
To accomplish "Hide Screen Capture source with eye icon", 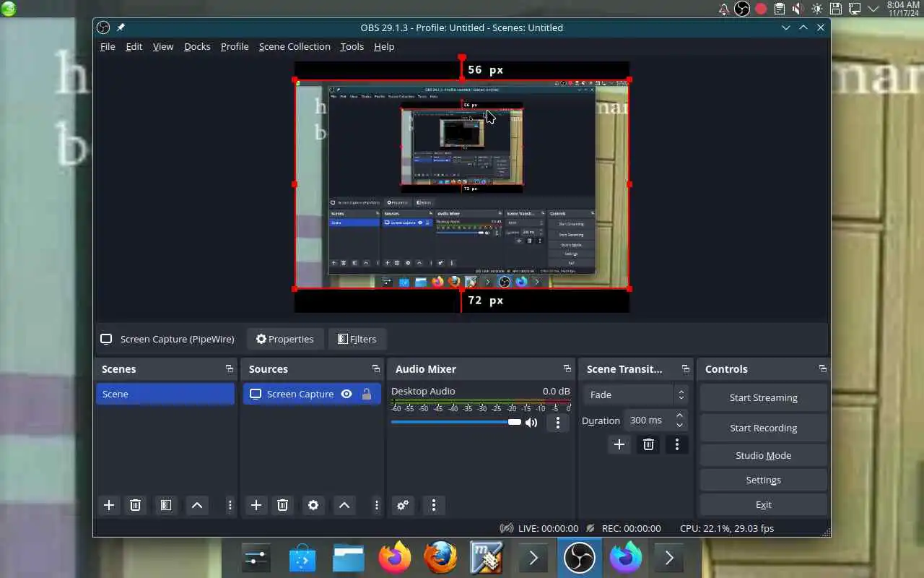I will click(x=346, y=394).
